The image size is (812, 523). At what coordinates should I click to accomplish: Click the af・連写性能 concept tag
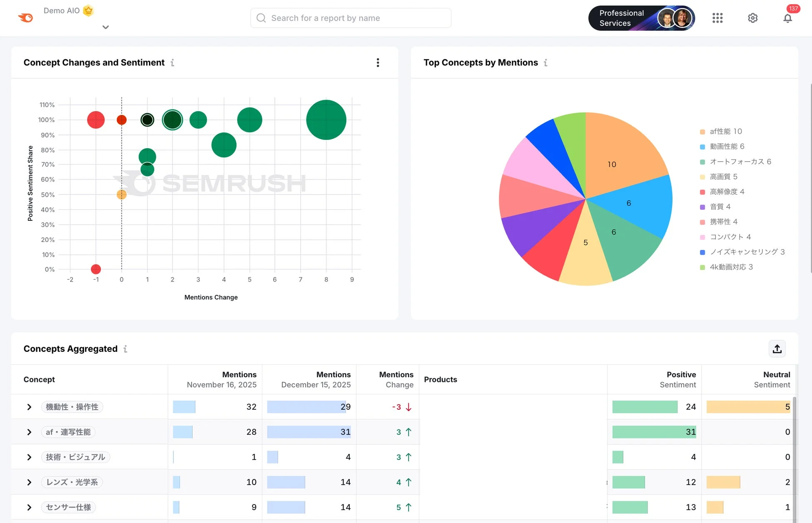tap(68, 432)
